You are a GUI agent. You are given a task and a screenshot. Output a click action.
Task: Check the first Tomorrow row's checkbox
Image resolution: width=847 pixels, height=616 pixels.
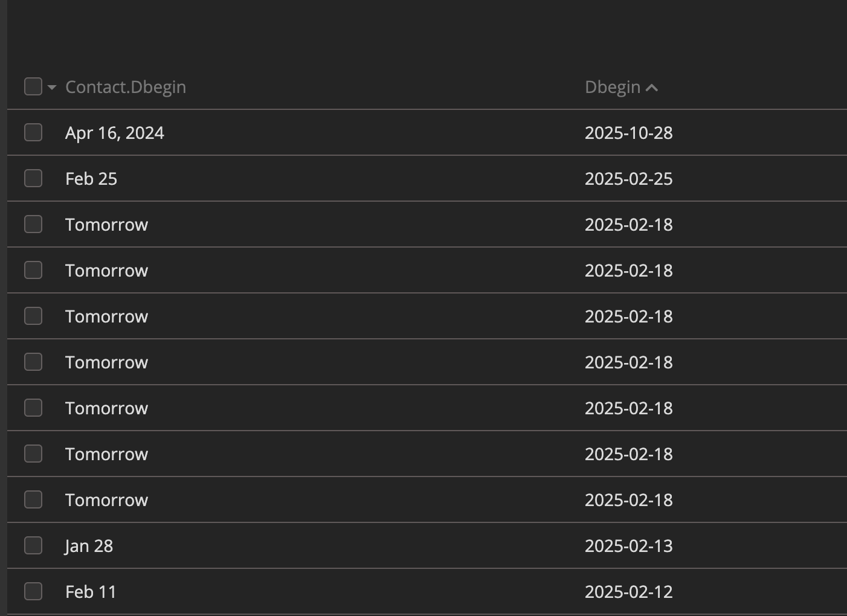[x=33, y=224]
